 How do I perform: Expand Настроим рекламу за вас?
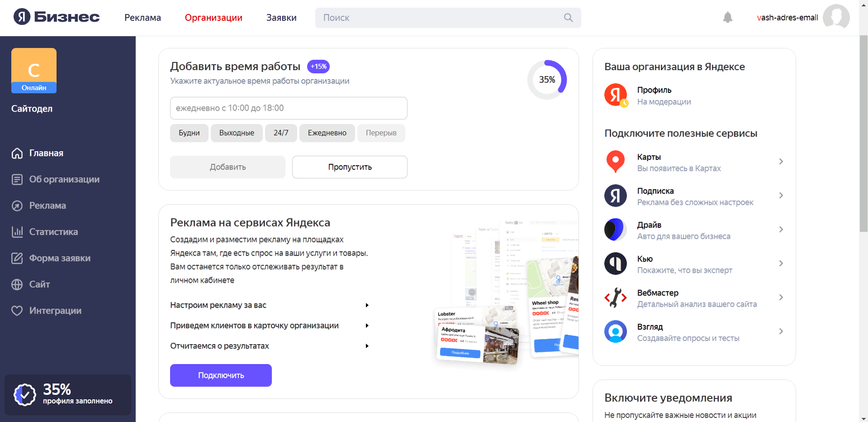pyautogui.click(x=270, y=305)
